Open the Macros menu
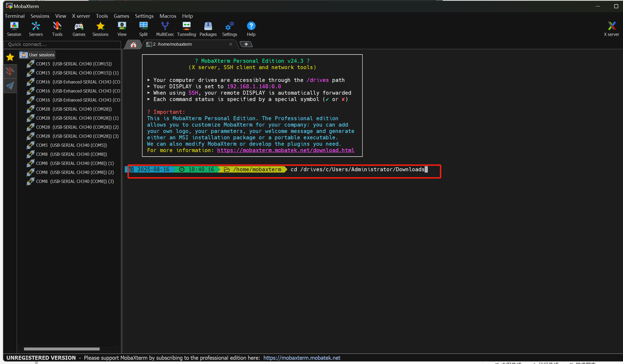Image resolution: width=623 pixels, height=364 pixels. pyautogui.click(x=168, y=16)
